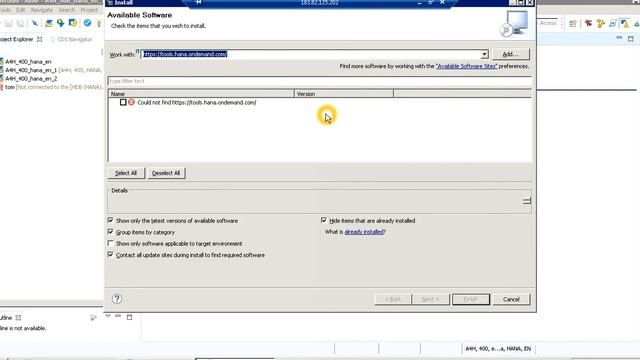Click the install wizard computer image

coord(513,24)
